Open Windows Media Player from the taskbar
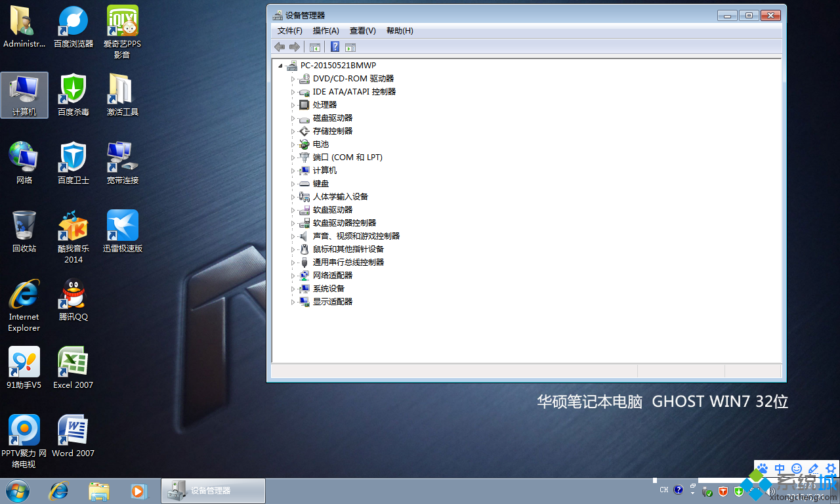840x504 pixels. (x=138, y=491)
